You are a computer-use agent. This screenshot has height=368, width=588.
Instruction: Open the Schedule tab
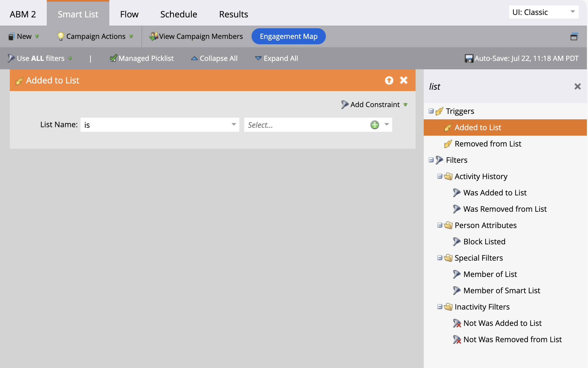(179, 14)
